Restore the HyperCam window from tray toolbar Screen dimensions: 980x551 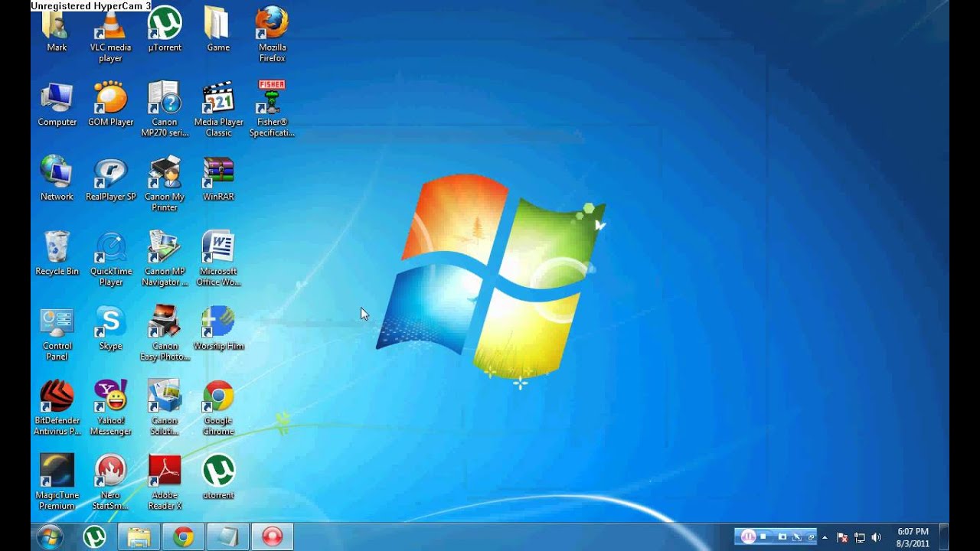pyautogui.click(x=811, y=536)
